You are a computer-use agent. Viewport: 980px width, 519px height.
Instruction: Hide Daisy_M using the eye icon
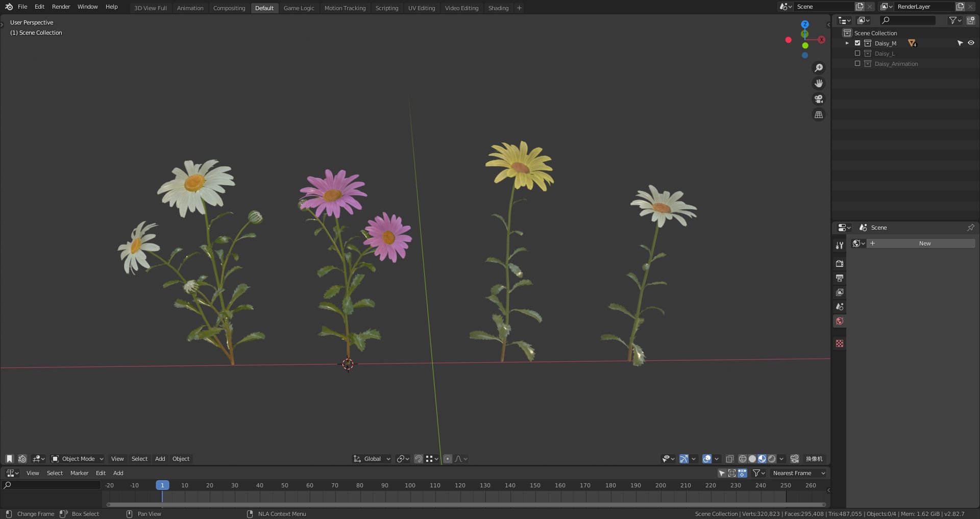tap(971, 43)
